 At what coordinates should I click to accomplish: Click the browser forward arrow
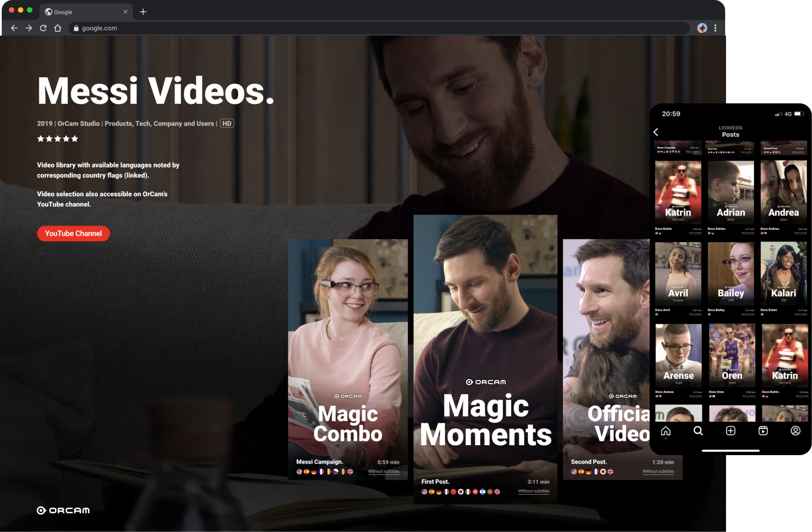tap(29, 28)
